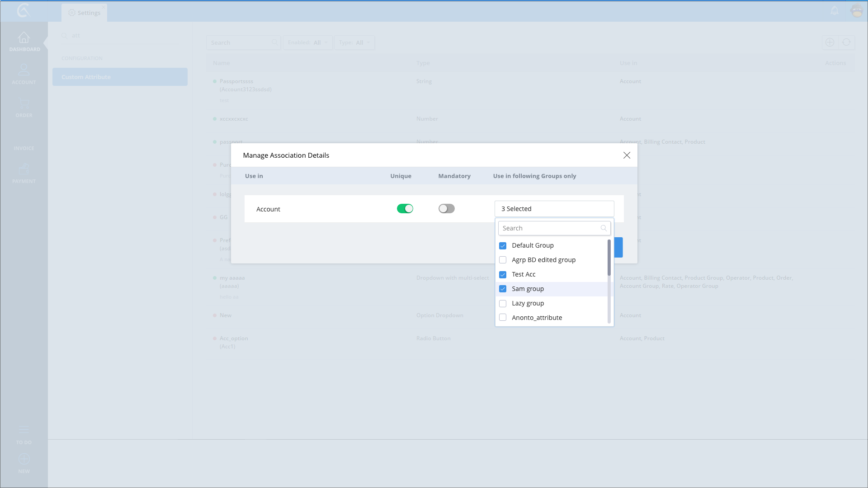Open the Dashboard home icon
Viewport: 868px width, 488px height.
pos(24,38)
